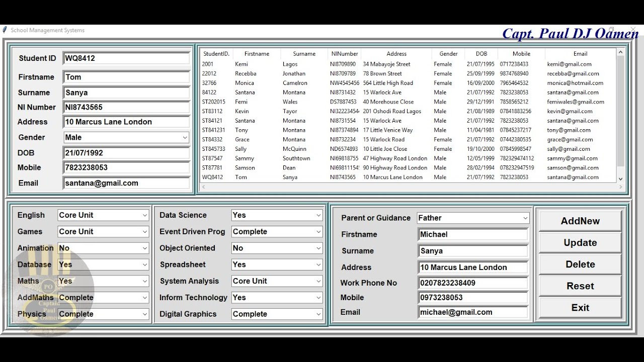Click the DOB input field
Viewport: 644px width, 362px height.
point(126,153)
